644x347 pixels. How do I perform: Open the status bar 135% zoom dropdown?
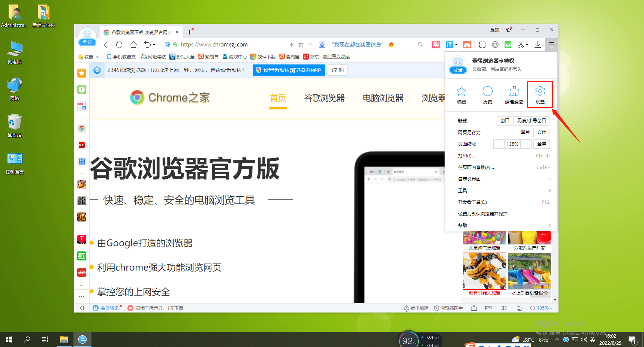(551, 308)
